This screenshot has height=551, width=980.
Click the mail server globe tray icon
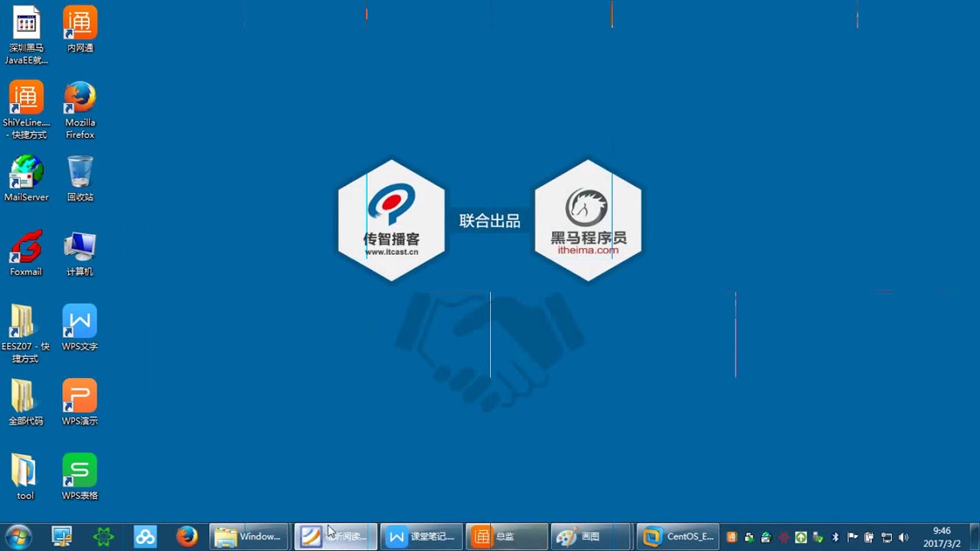pos(766,537)
